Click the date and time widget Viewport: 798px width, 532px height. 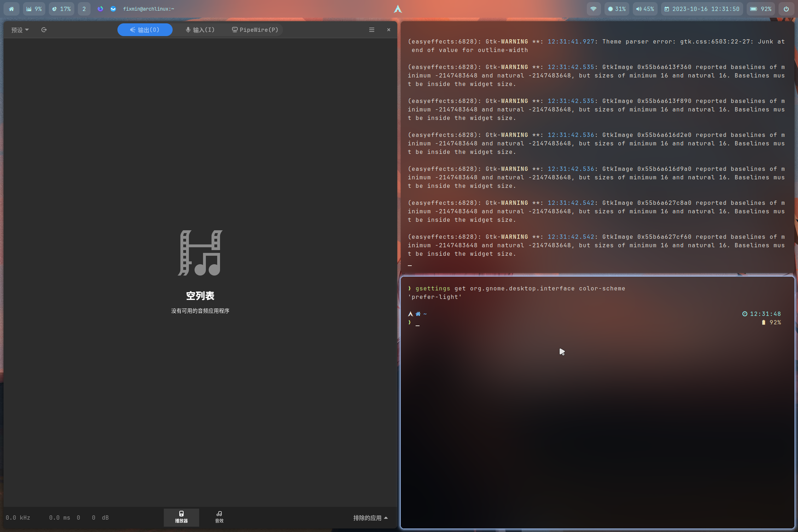(702, 9)
